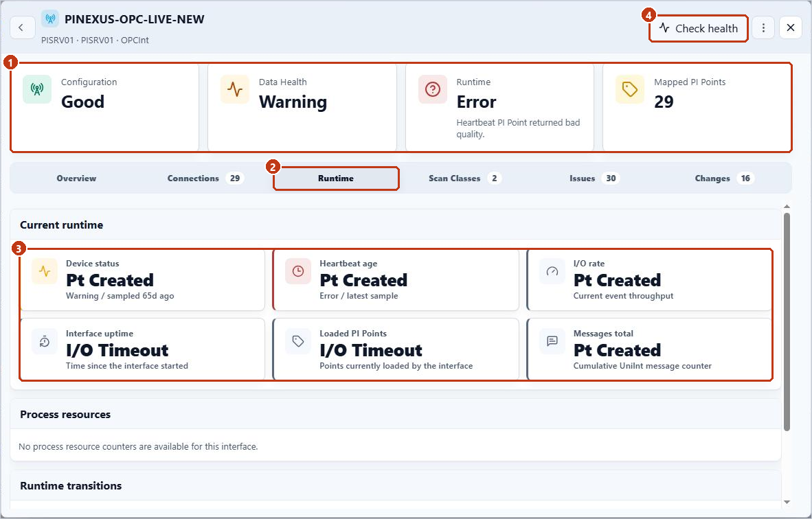This screenshot has width=812, height=519.
Task: Close the interface details panel
Action: click(790, 27)
